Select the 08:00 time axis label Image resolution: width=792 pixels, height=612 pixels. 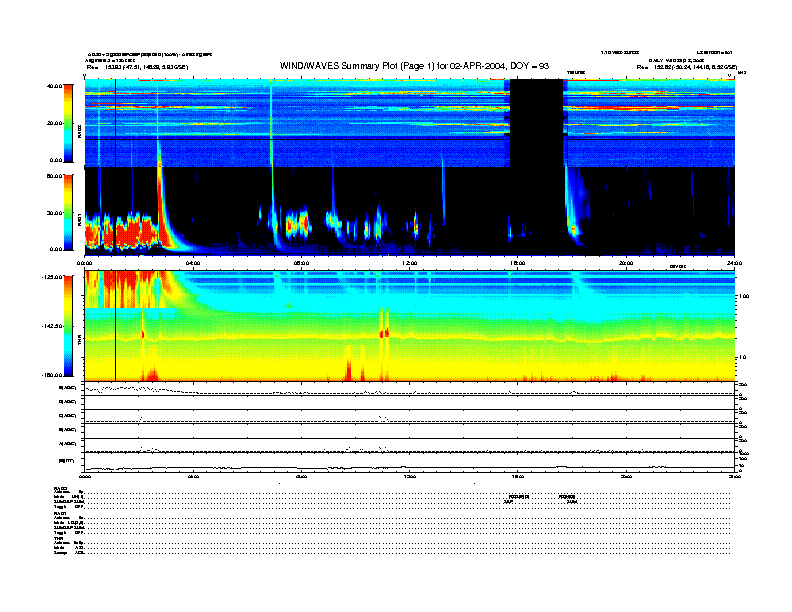click(x=301, y=263)
